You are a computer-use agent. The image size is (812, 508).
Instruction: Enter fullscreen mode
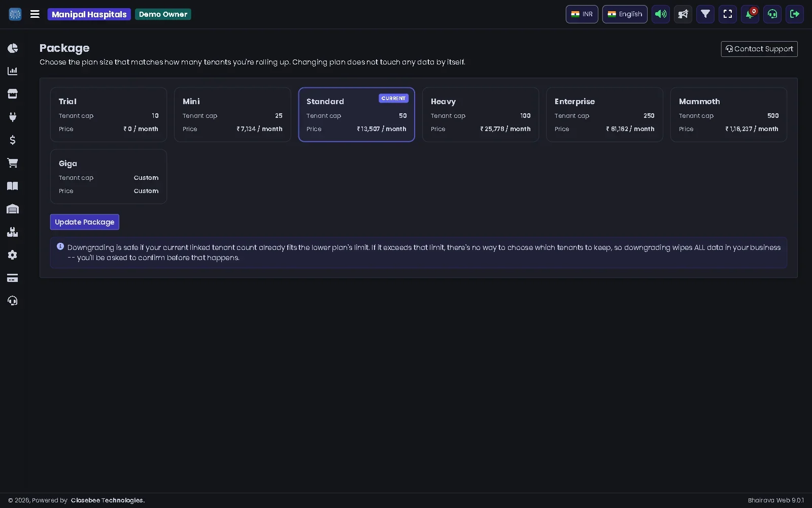point(728,14)
